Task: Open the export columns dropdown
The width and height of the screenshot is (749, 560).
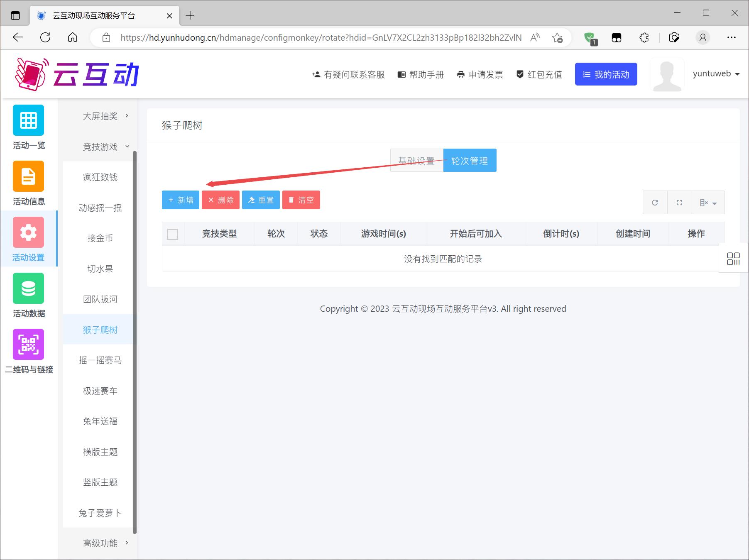Action: pyautogui.click(x=708, y=203)
